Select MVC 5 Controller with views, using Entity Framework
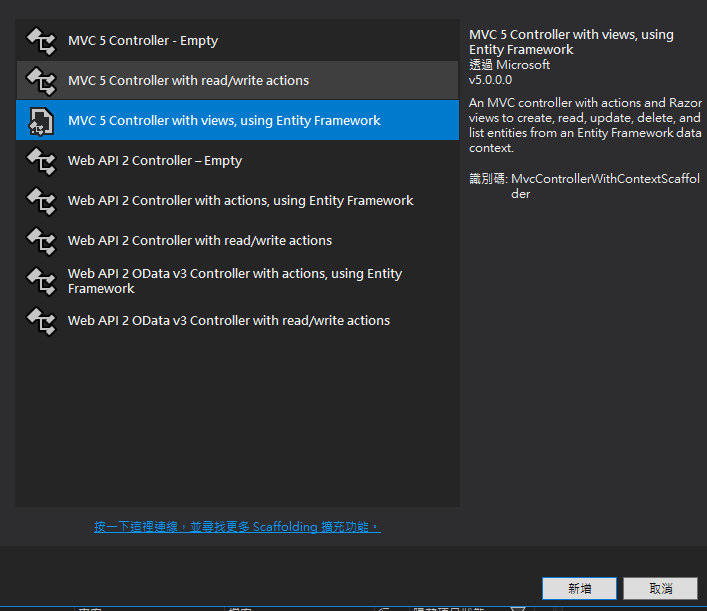Screen dimensions: 707x611 (x=237, y=120)
